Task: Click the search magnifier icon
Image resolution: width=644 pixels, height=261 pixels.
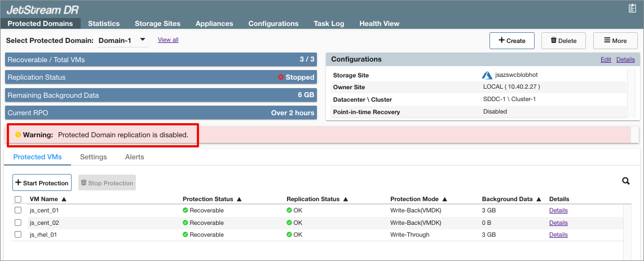Action: click(625, 181)
